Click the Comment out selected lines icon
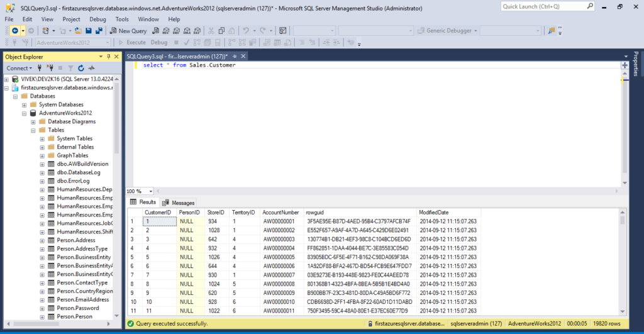This screenshot has height=334, width=644. point(302,42)
